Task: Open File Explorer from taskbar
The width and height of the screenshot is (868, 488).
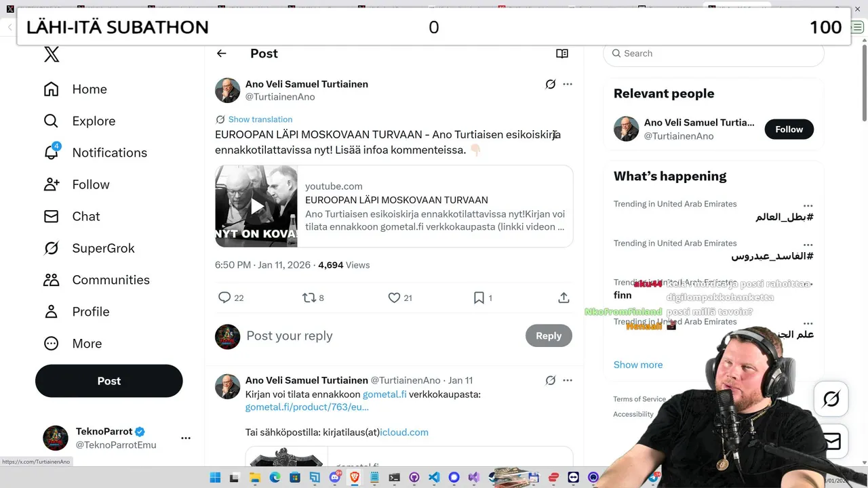Action: (x=255, y=478)
